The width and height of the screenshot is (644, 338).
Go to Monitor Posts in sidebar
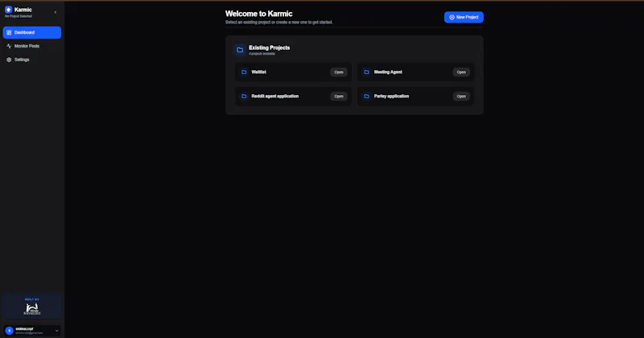(x=32, y=46)
